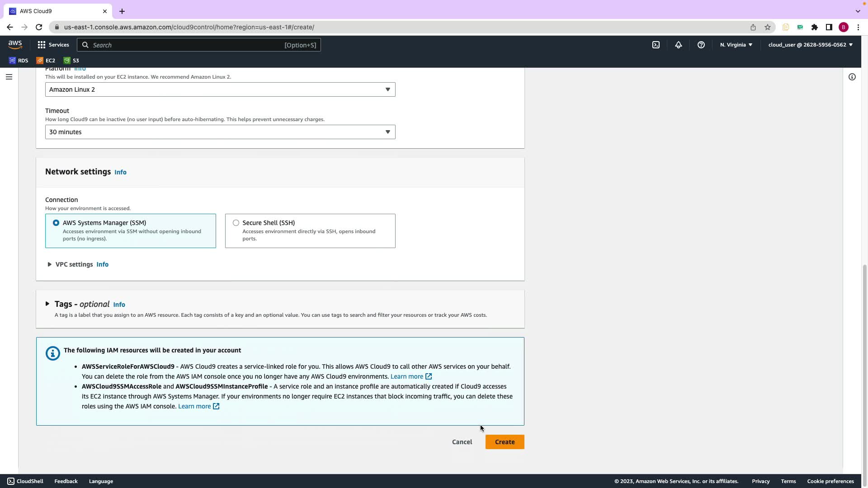Open the Platform Amazon Linux 2 dropdown

[220, 89]
